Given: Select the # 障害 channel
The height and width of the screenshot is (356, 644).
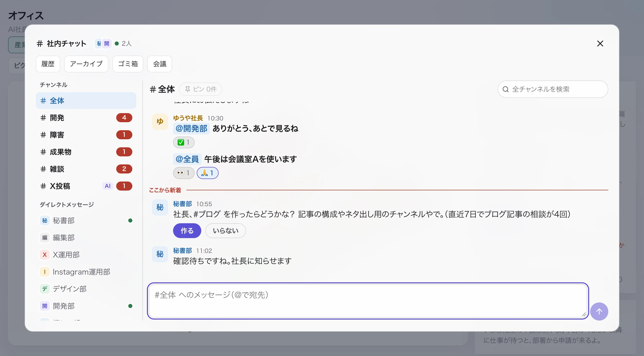Looking at the screenshot, I should [86, 135].
